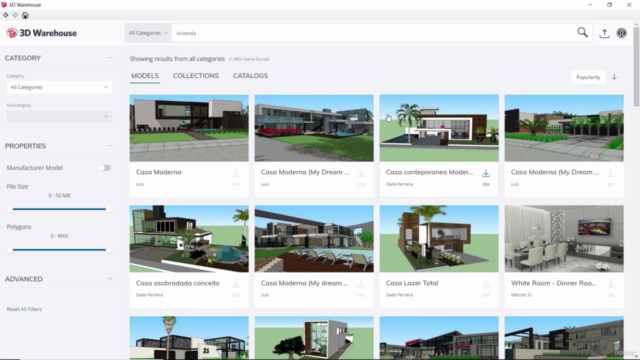Click Polygons slider right handle
Viewport: 640px width, 360px height.
pyautogui.click(x=109, y=250)
